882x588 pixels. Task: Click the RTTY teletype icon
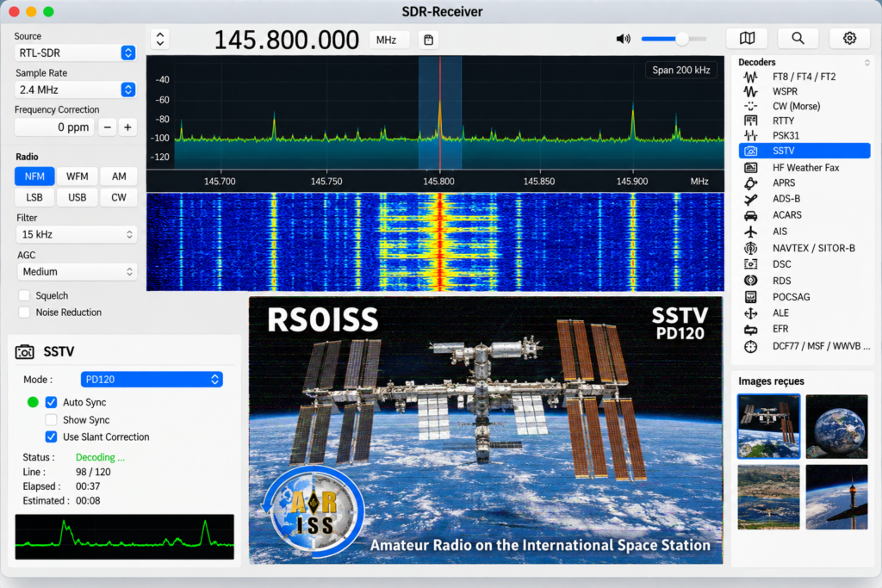[750, 121]
